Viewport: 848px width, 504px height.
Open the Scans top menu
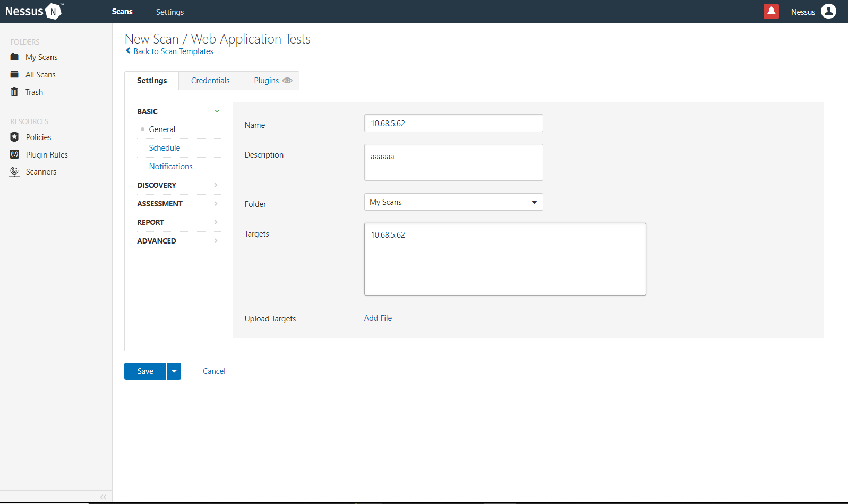[x=122, y=12]
